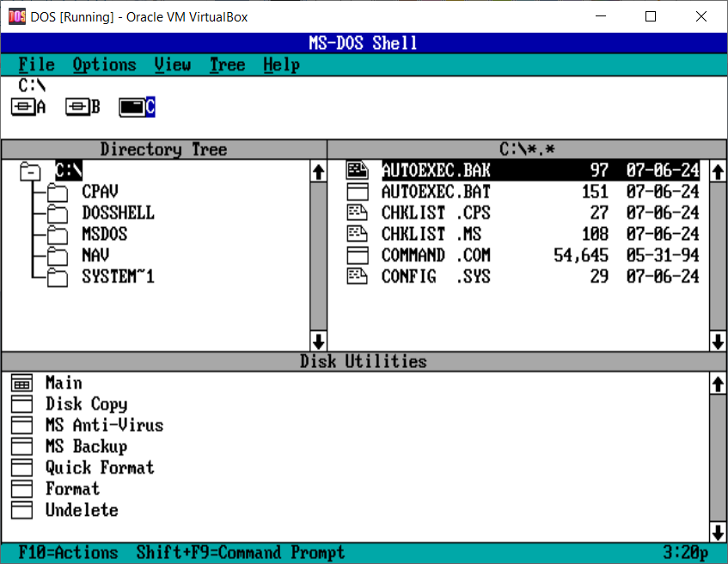Screen dimensions: 728x564
Task: Click F10=Actions in status bar
Action: pyautogui.click(x=68, y=553)
